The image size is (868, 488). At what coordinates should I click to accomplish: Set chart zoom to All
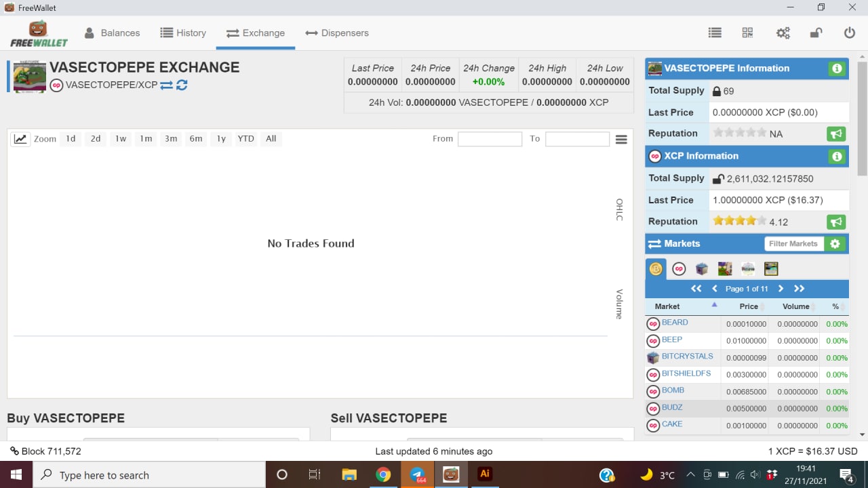[x=271, y=139]
